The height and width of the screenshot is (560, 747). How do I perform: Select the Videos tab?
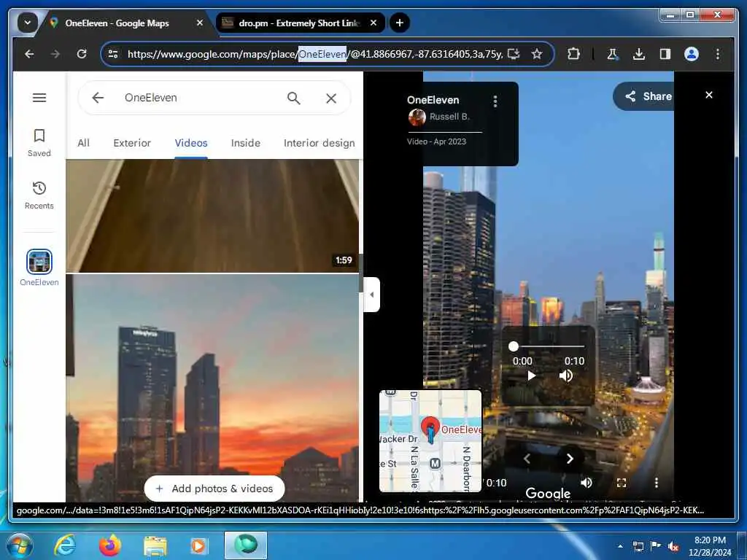[x=191, y=143]
